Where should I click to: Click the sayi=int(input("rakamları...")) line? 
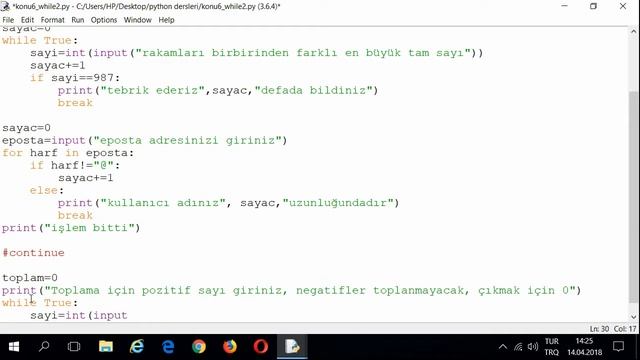coord(256,53)
